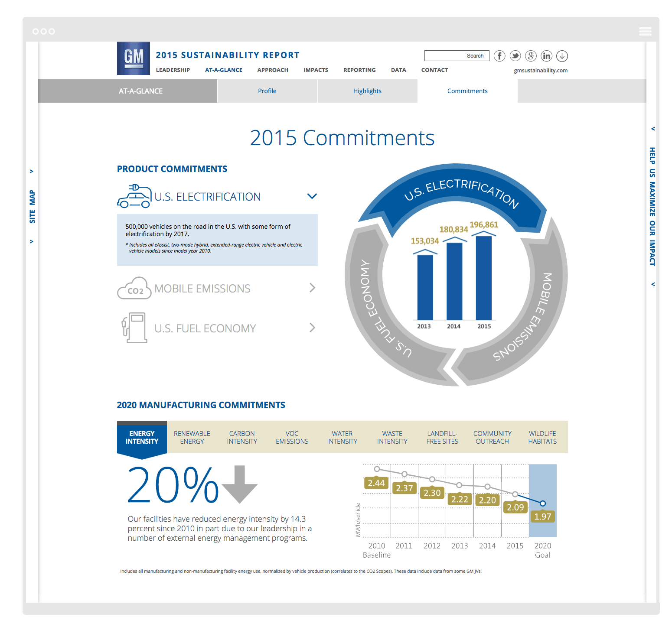The image size is (672, 643).
Task: Click the electric car plug icon
Action: [134, 196]
